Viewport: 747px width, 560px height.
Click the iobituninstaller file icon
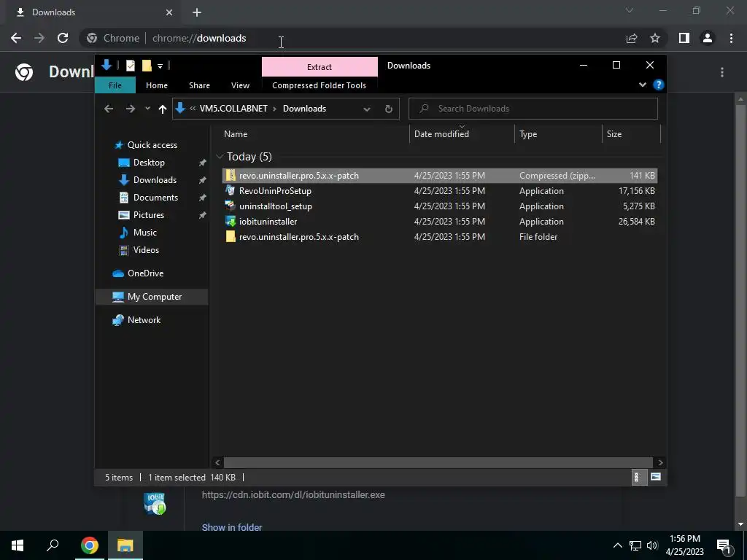[231, 222]
